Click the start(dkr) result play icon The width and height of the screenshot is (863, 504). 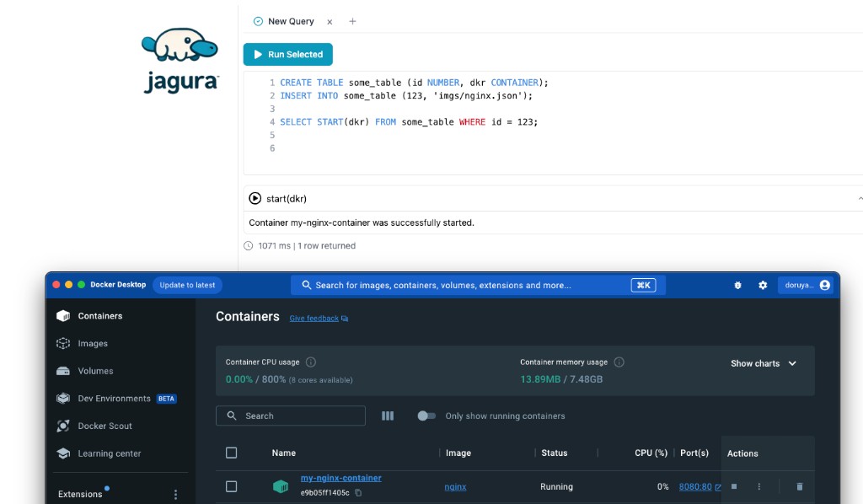click(x=255, y=199)
